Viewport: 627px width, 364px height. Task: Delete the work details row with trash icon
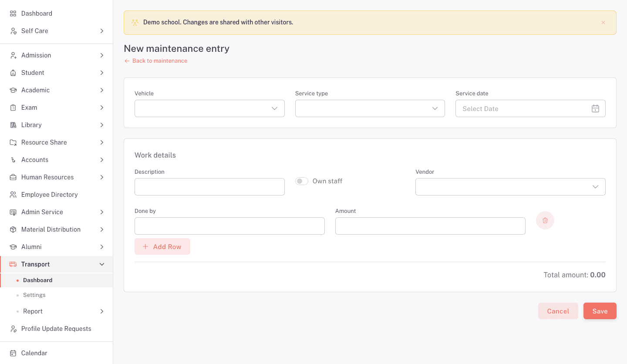pos(545,220)
